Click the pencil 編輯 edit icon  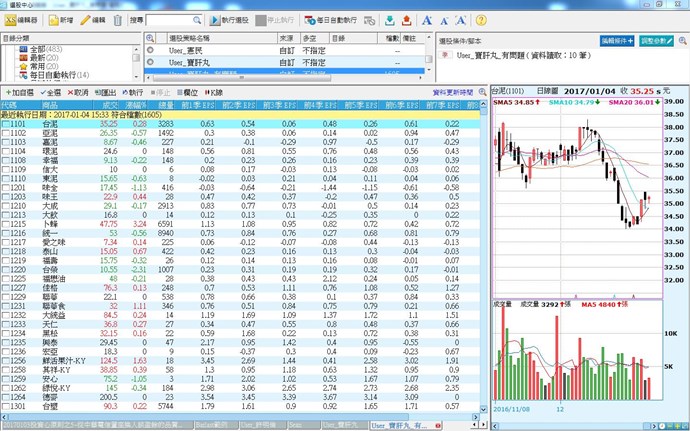(x=92, y=19)
